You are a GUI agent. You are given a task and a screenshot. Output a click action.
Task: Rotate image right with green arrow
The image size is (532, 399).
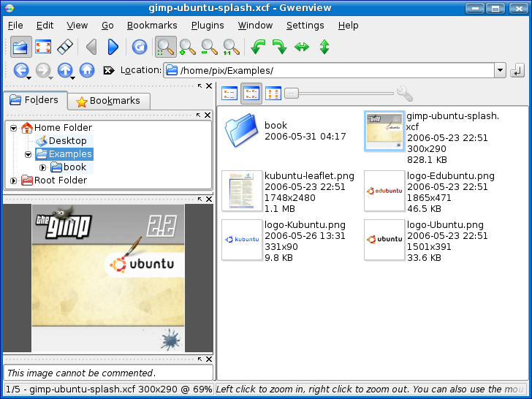tap(279, 47)
